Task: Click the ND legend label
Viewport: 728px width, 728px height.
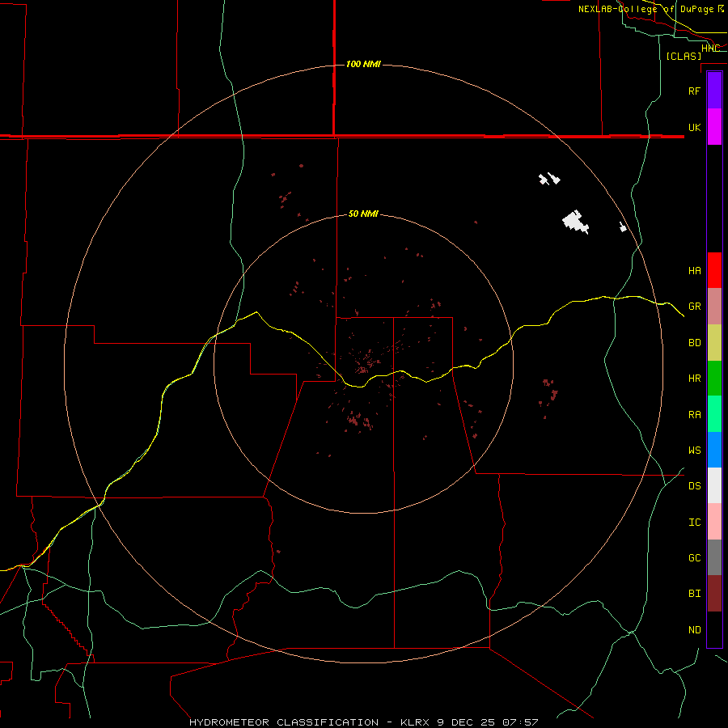Action: (x=694, y=630)
